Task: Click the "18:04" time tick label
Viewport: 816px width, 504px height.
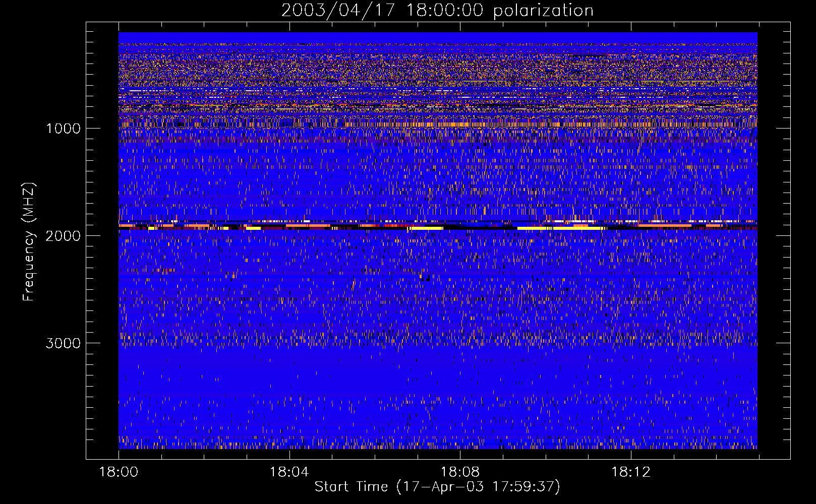Action: pos(289,472)
